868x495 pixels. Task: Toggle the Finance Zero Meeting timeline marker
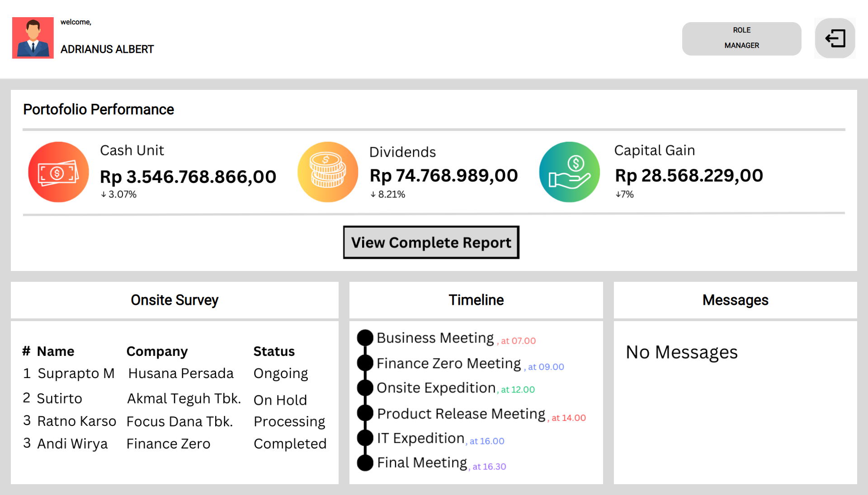click(x=364, y=363)
